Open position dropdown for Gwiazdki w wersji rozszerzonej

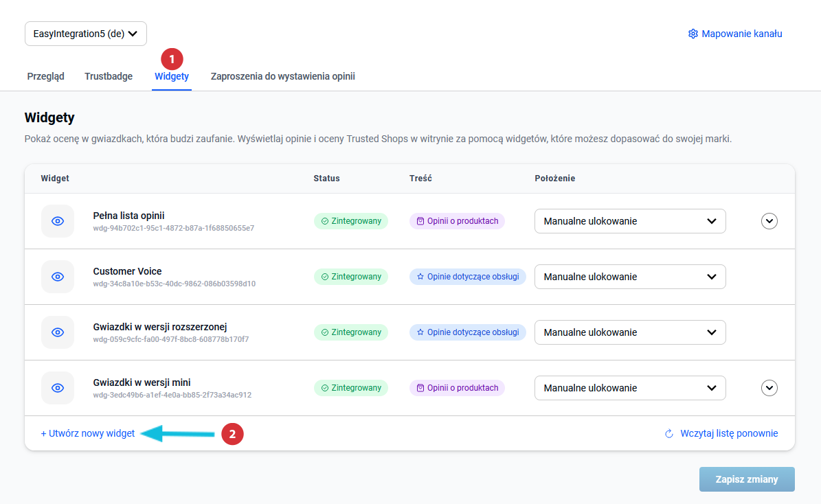(629, 332)
